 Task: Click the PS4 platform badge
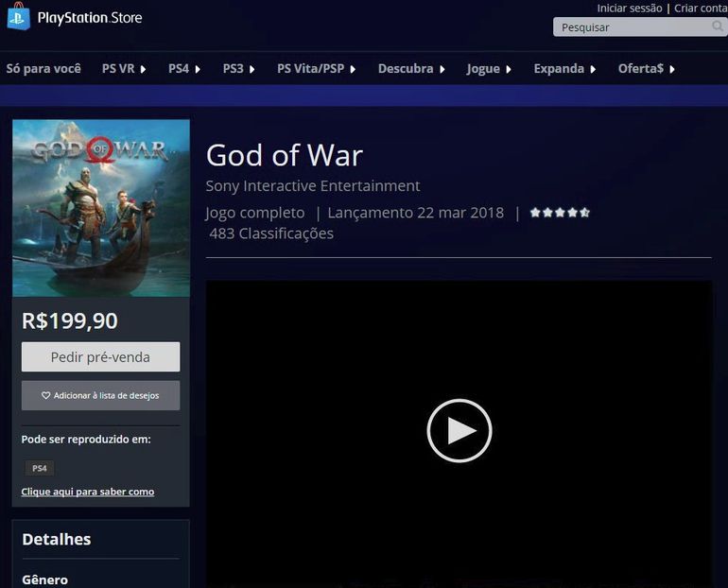pyautogui.click(x=40, y=468)
